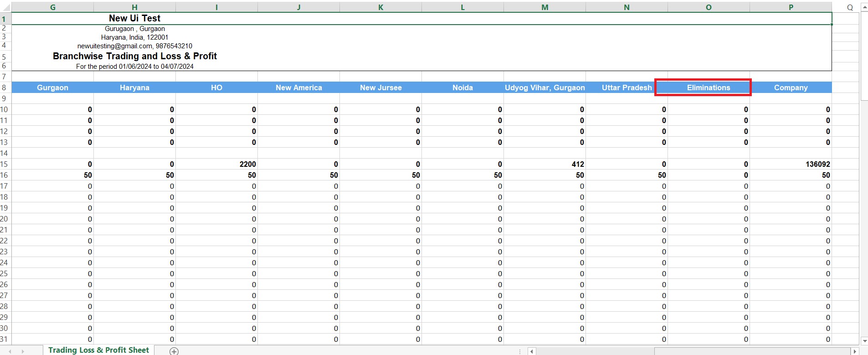Click the New Jursee heading cell

pos(380,87)
